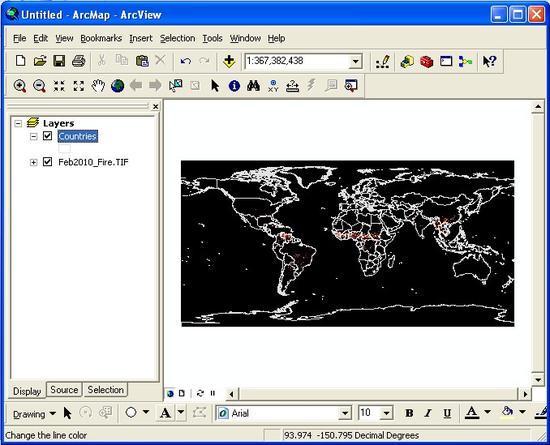Open a map file with folder icon

(40, 61)
